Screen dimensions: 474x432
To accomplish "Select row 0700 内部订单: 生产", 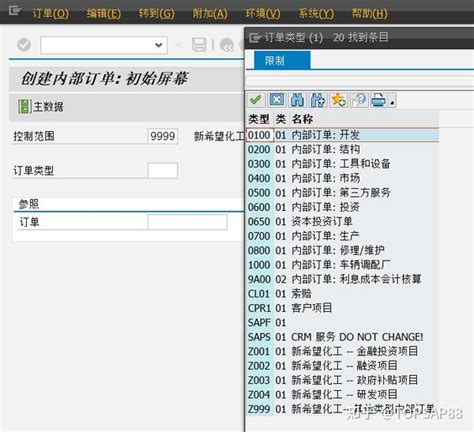I will pyautogui.click(x=343, y=236).
